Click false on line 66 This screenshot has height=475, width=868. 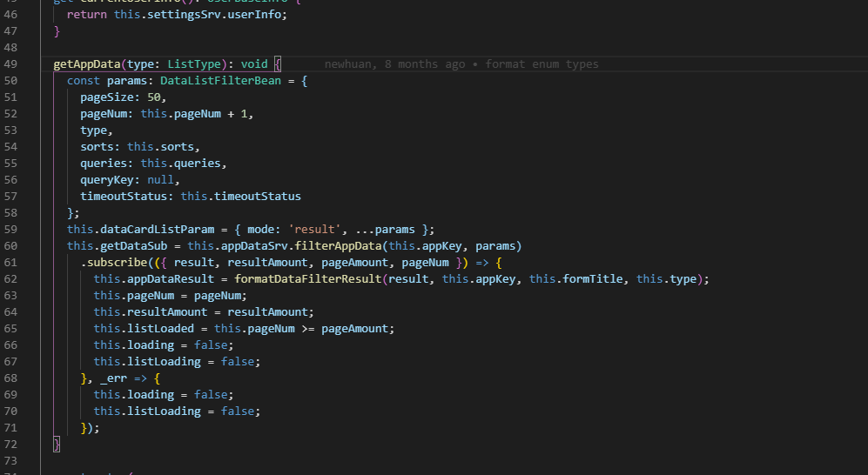pos(211,345)
